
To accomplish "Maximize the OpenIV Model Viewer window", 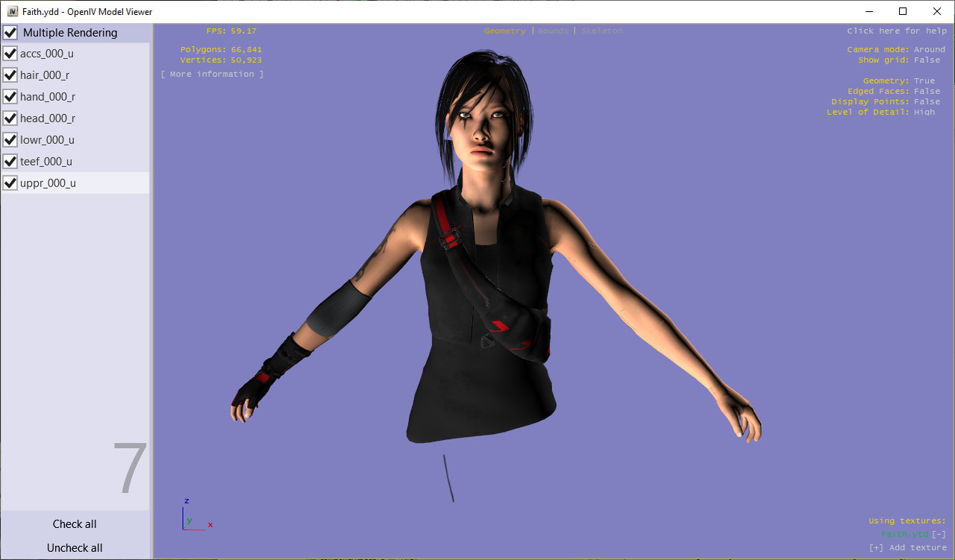I will [x=903, y=11].
